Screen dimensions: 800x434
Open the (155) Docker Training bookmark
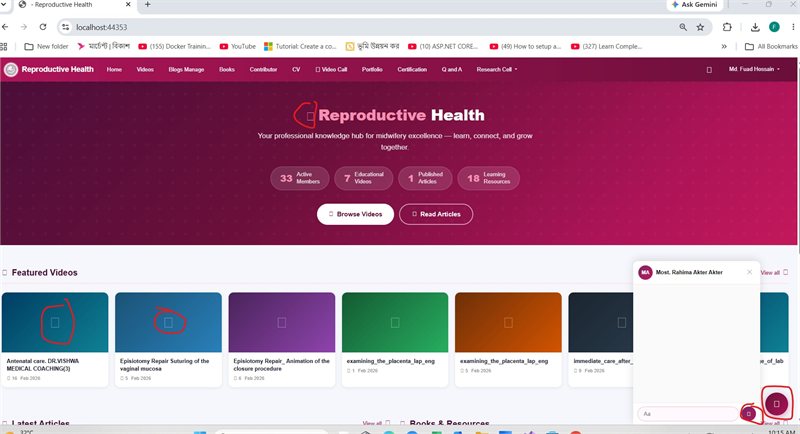pyautogui.click(x=174, y=46)
